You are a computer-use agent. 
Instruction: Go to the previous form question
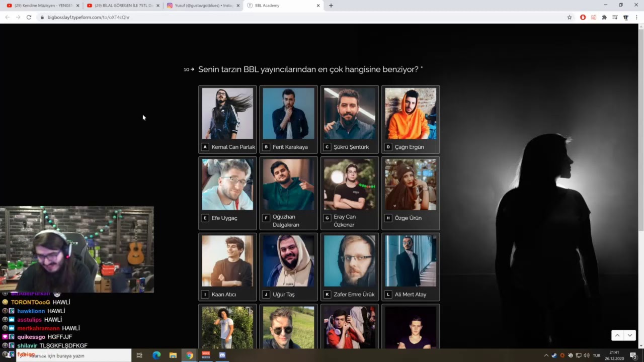pyautogui.click(x=617, y=335)
